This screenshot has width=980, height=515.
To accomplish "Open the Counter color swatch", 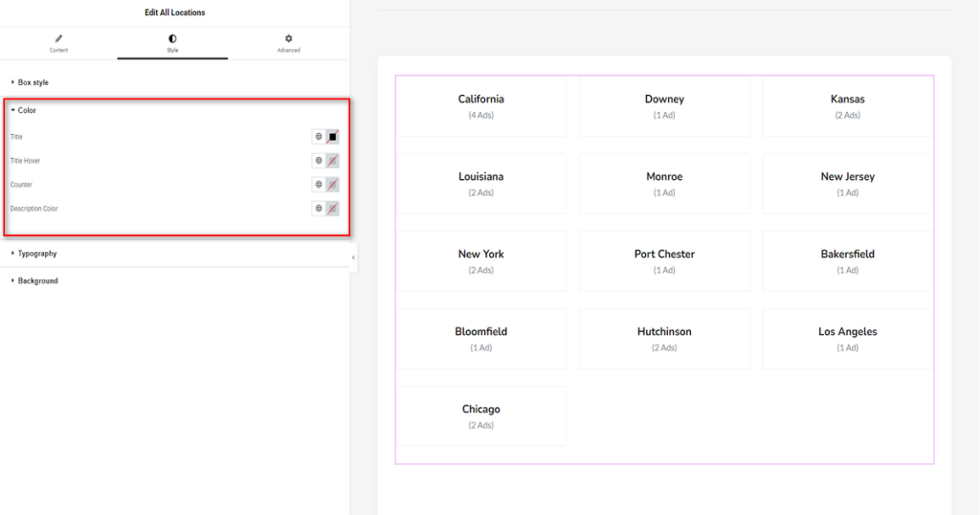I will (332, 185).
